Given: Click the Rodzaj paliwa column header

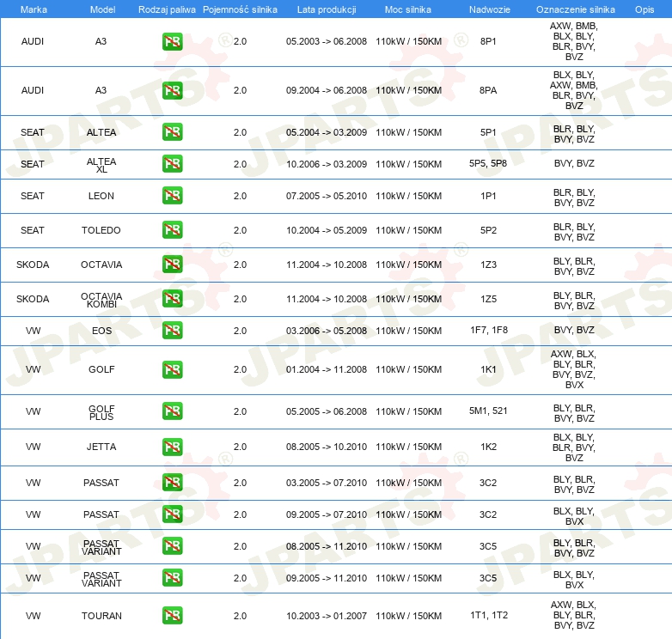Looking at the screenshot, I should click(x=167, y=9).
